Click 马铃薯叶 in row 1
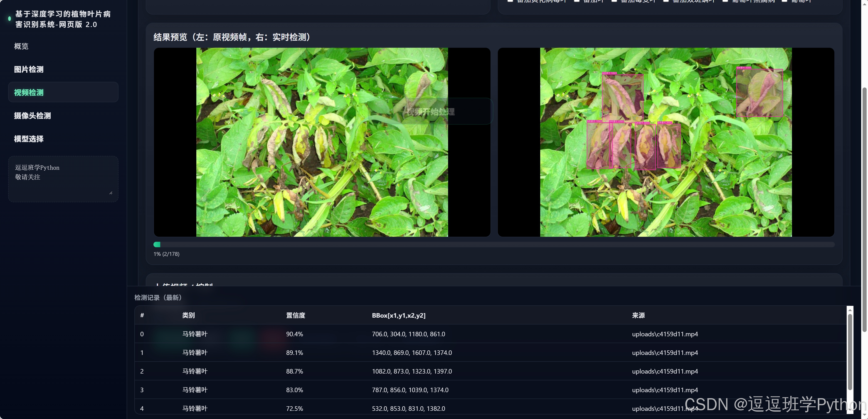868x419 pixels. [x=195, y=353]
